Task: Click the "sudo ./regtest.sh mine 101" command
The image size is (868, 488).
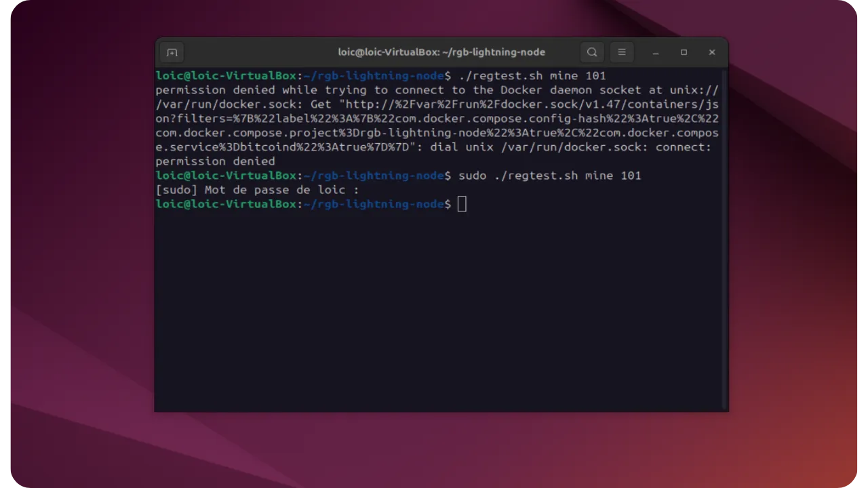Action: pos(549,176)
